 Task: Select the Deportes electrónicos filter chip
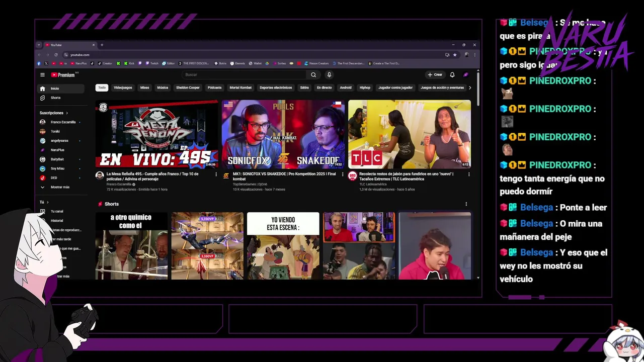(x=276, y=87)
